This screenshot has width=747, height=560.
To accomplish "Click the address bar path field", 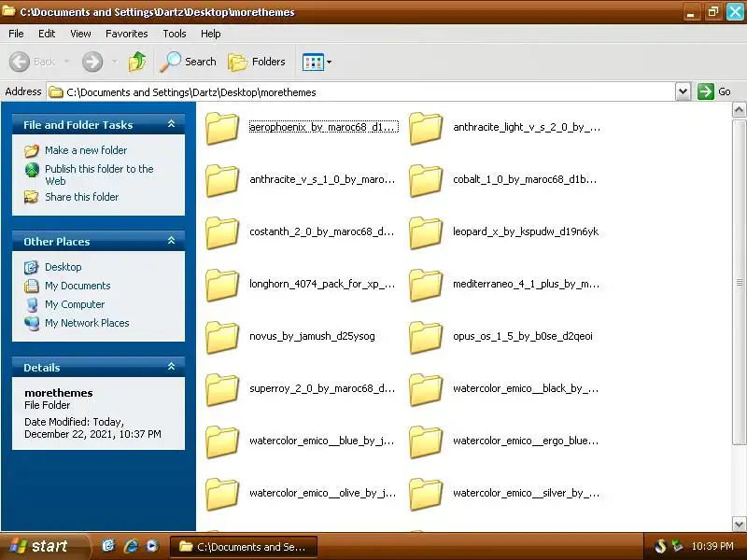I will coord(360,91).
